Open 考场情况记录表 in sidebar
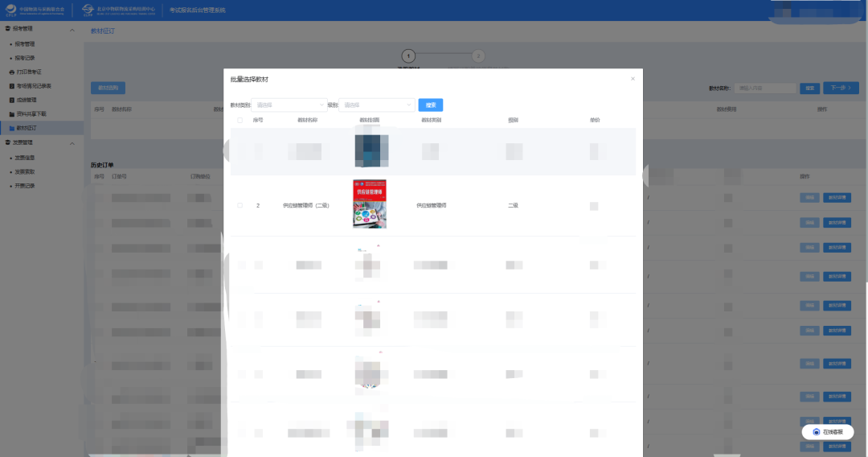The width and height of the screenshot is (868, 457). point(34,86)
